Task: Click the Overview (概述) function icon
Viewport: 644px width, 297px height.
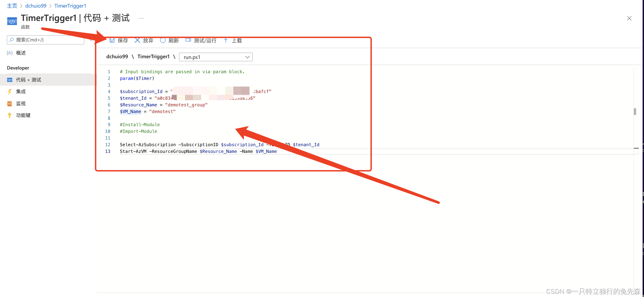Action: click(x=9, y=53)
